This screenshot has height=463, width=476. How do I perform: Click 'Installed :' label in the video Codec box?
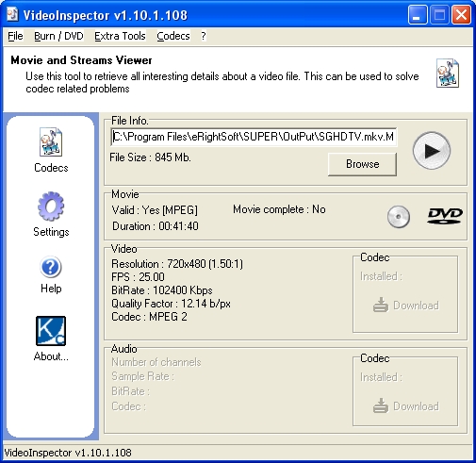coord(381,276)
